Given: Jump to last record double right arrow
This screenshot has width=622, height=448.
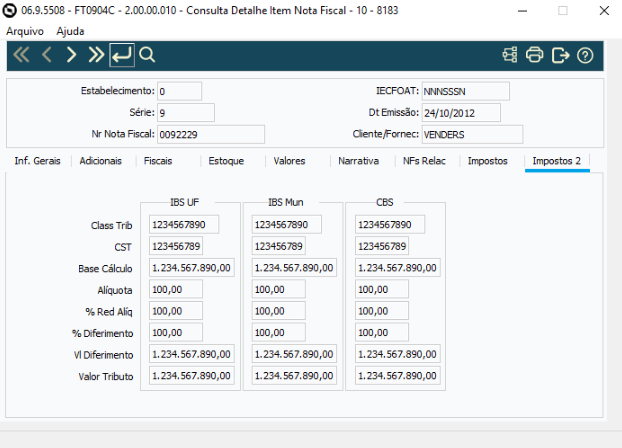Looking at the screenshot, I should tap(96, 55).
